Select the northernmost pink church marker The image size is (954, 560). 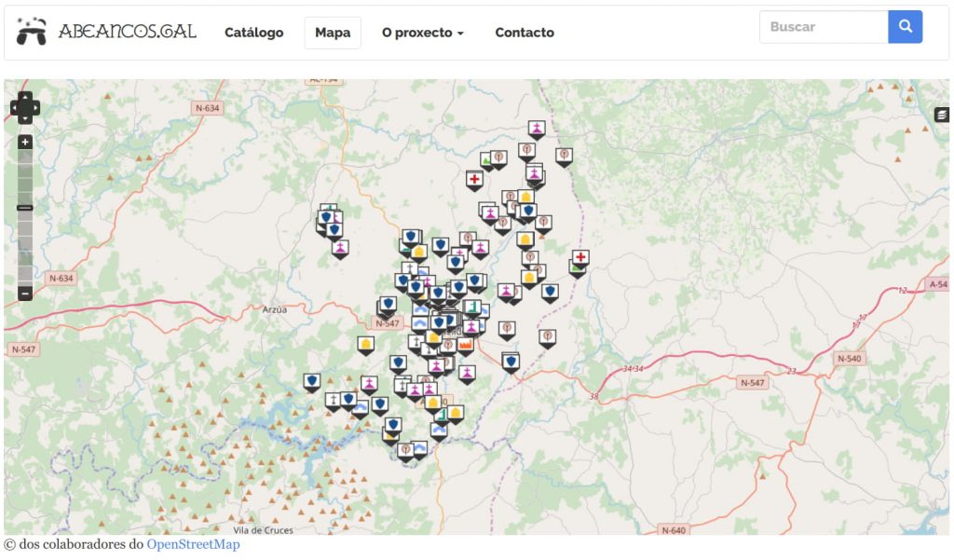pyautogui.click(x=536, y=128)
